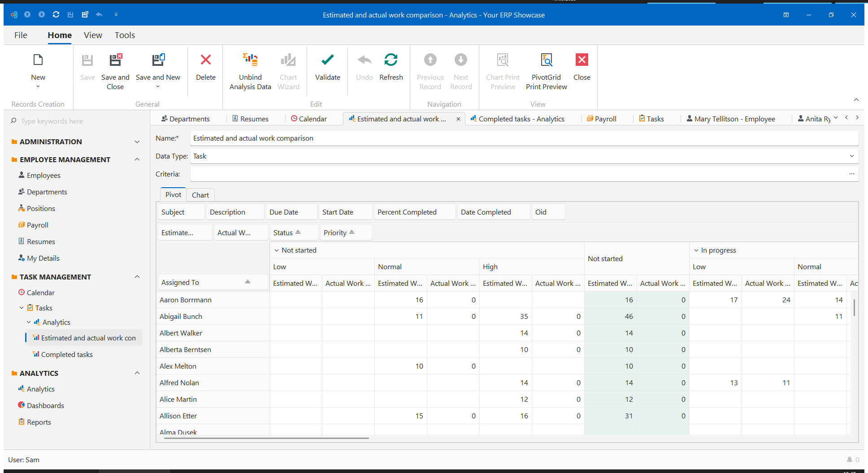The width and height of the screenshot is (868, 473).
Task: Switch to the Chart tab
Action: [200, 195]
